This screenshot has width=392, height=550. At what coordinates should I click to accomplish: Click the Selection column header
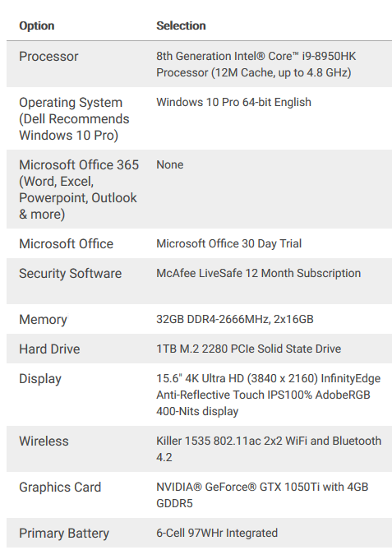tap(181, 25)
